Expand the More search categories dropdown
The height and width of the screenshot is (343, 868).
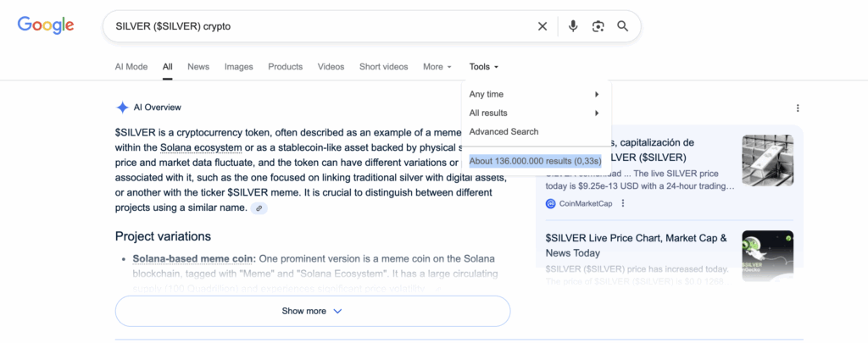coord(437,67)
